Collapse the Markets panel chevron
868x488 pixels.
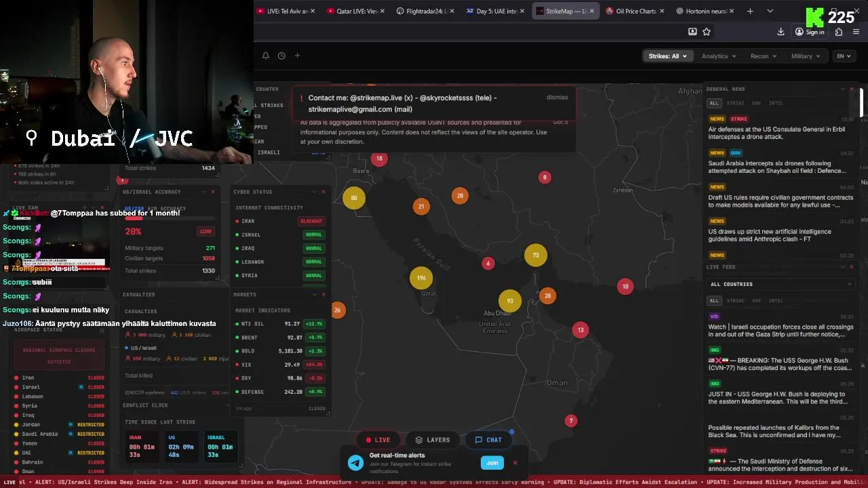[314, 295]
